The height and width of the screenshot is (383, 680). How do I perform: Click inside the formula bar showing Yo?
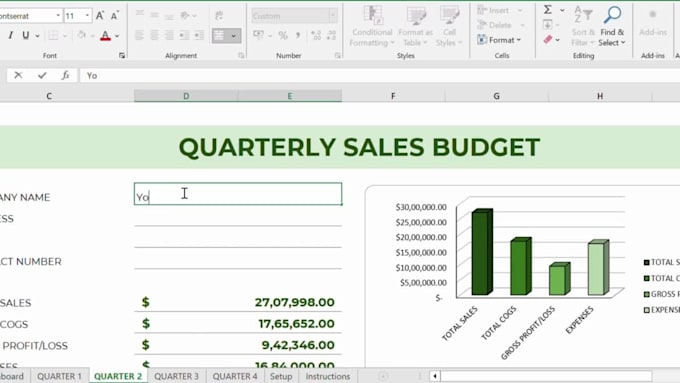pyautogui.click(x=379, y=75)
